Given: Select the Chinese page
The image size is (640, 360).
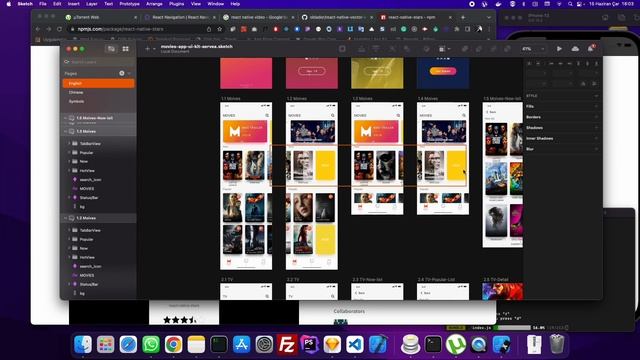Looking at the screenshot, I should coord(76,92).
